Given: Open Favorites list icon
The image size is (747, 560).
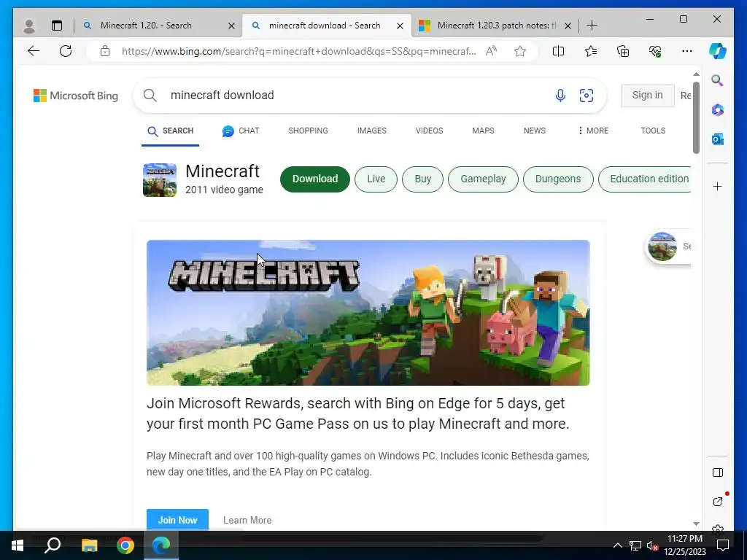Looking at the screenshot, I should (591, 51).
